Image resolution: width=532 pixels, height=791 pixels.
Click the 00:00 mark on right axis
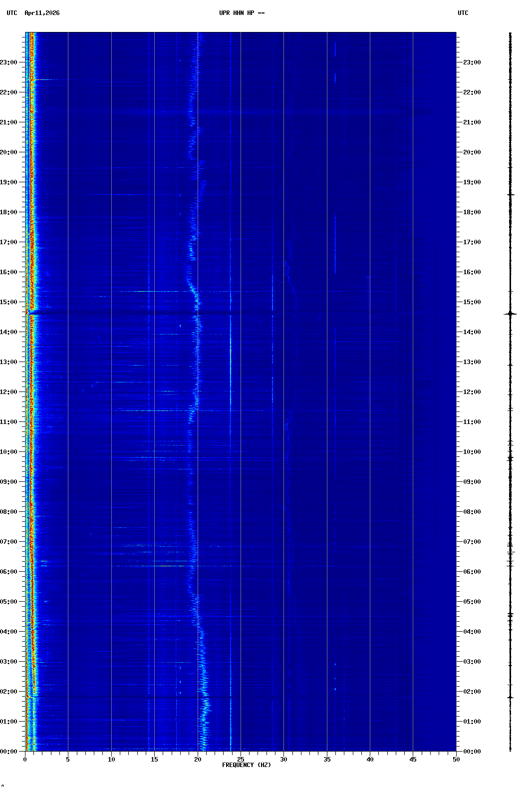pyautogui.click(x=472, y=752)
